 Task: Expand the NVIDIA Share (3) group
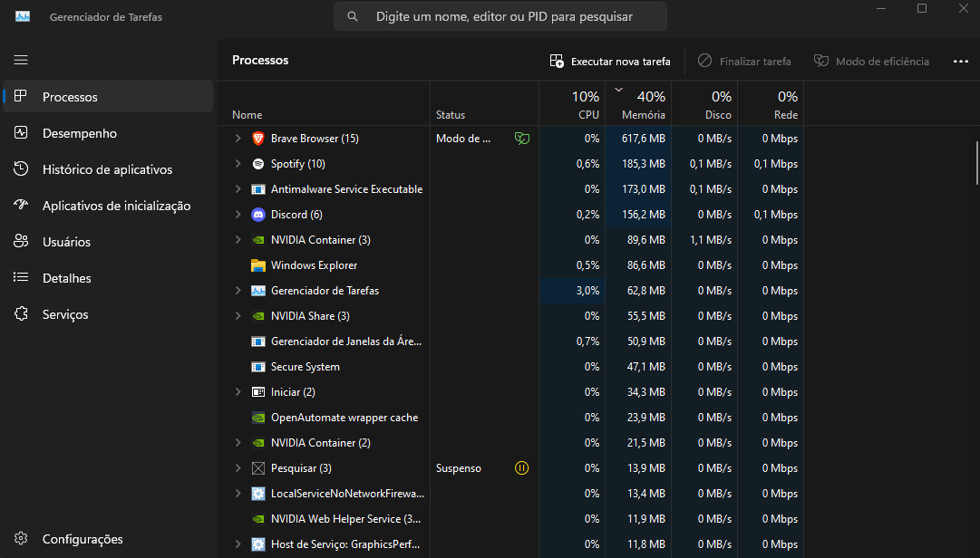coord(238,316)
